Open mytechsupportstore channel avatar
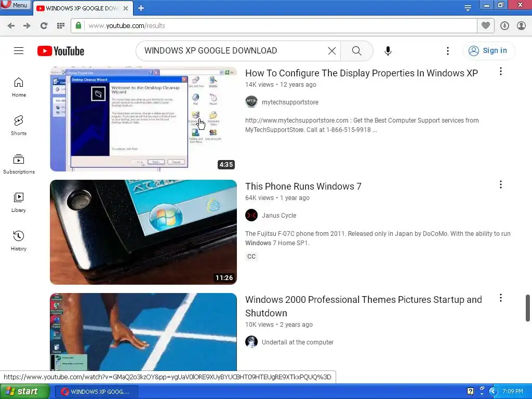The height and width of the screenshot is (399, 532). [x=251, y=102]
